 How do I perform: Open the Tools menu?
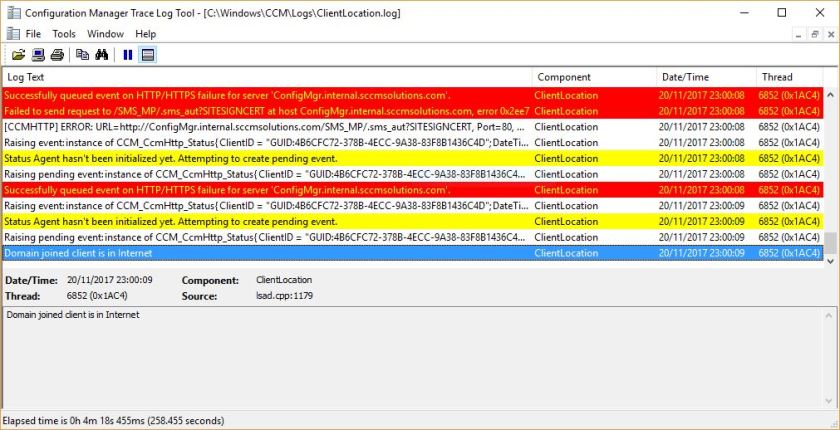64,34
